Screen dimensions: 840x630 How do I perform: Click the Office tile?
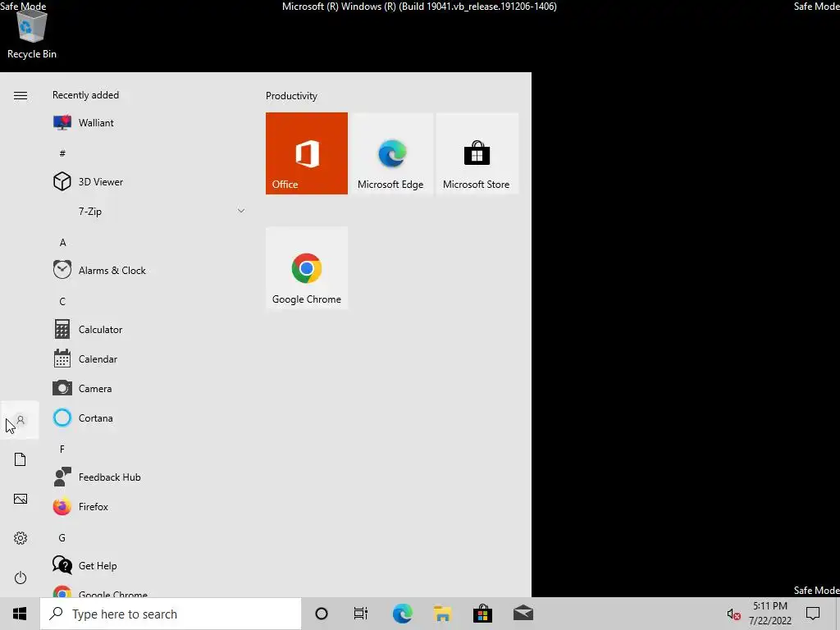point(307,153)
